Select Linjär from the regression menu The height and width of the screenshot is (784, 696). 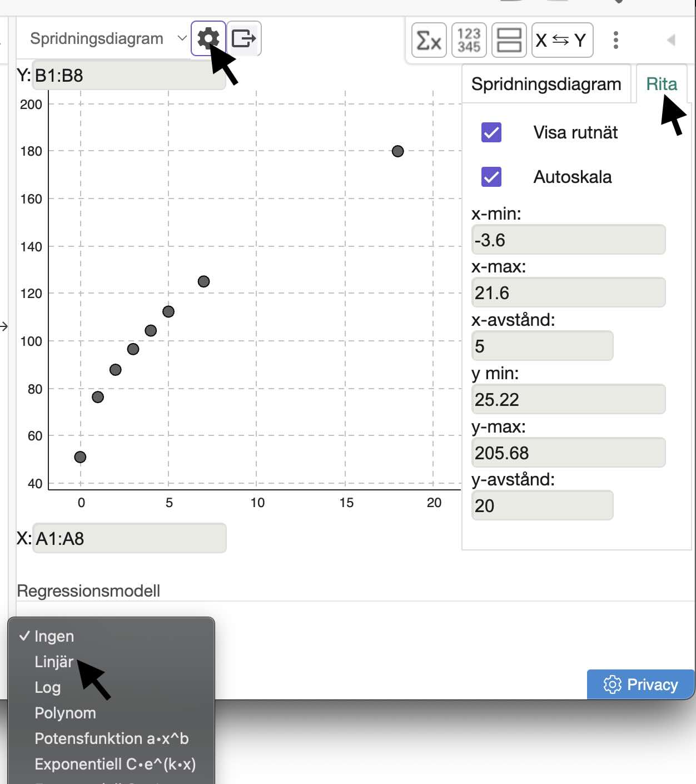54,662
